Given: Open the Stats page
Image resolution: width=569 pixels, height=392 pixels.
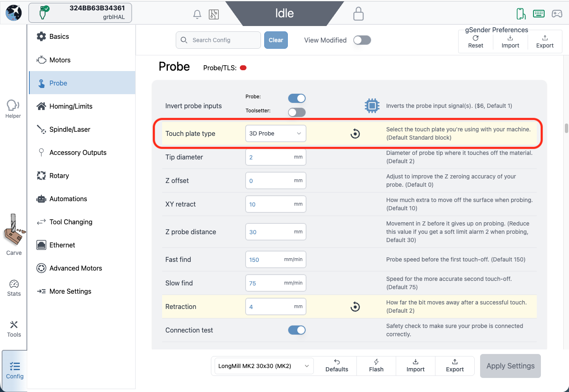Looking at the screenshot, I should click(x=14, y=288).
